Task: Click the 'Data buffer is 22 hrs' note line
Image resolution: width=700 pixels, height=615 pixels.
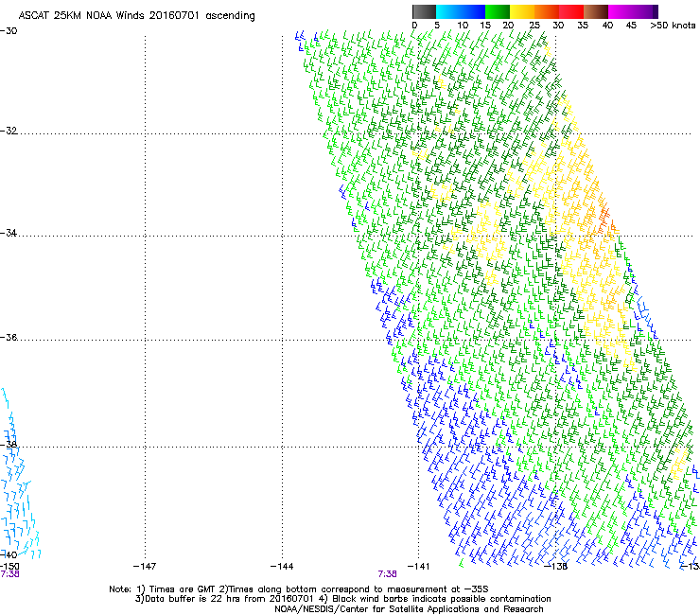Action: point(342,599)
